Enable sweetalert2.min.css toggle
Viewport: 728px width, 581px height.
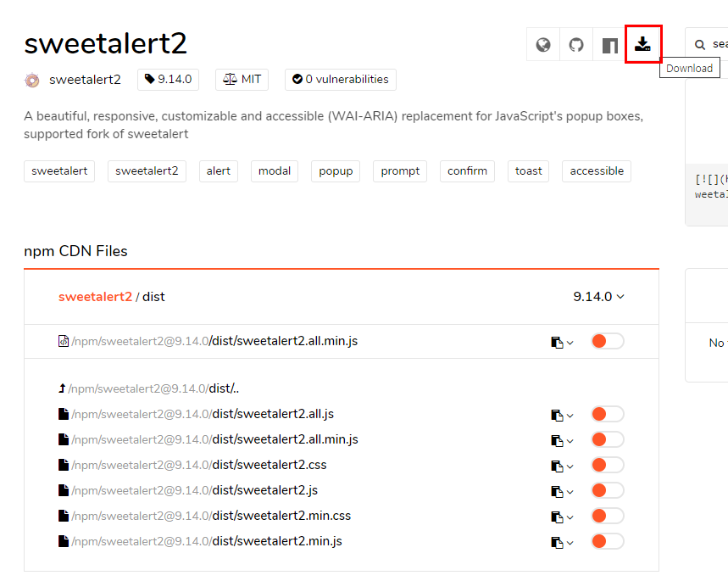pos(608,516)
